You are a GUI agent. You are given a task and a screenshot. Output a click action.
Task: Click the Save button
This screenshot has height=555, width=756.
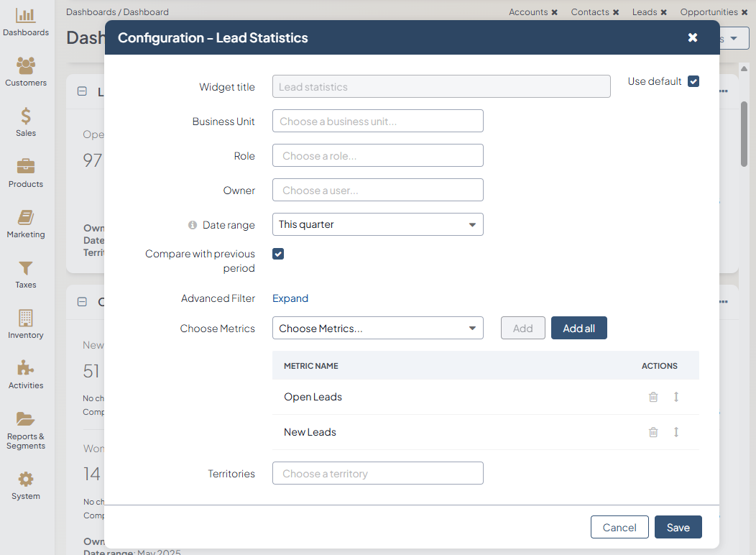coord(678,527)
